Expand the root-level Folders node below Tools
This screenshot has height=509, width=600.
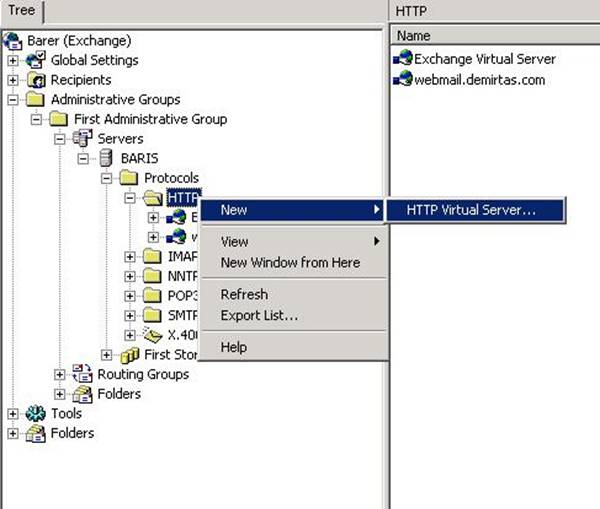coord(13,433)
